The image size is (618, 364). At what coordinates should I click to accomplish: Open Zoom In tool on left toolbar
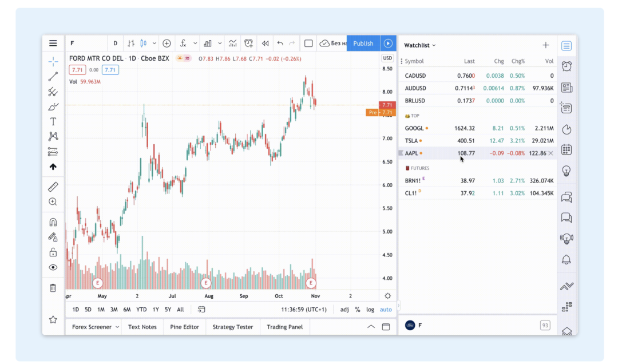[53, 201]
